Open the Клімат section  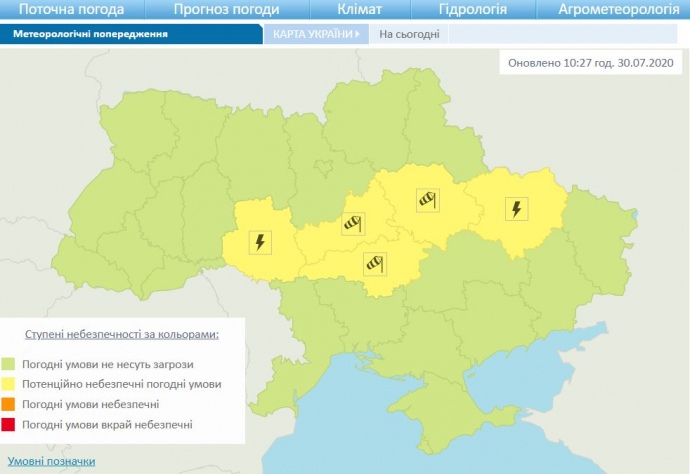359,10
